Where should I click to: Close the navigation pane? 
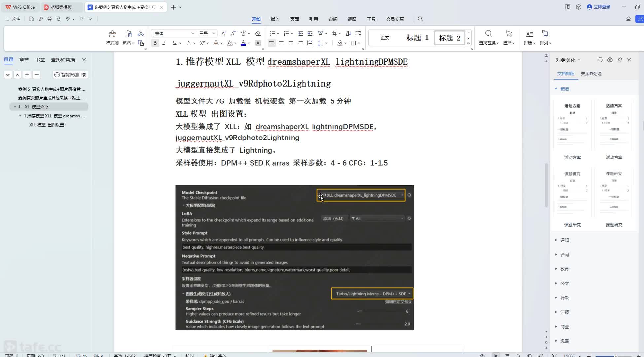click(x=84, y=59)
